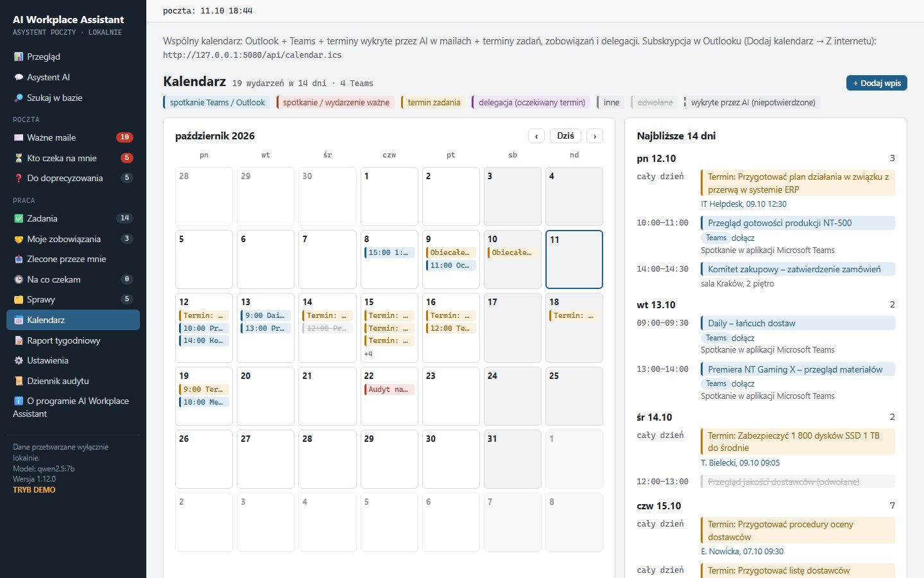Expand the +4 more events on October 15
This screenshot has height=578, width=924.
(x=368, y=354)
